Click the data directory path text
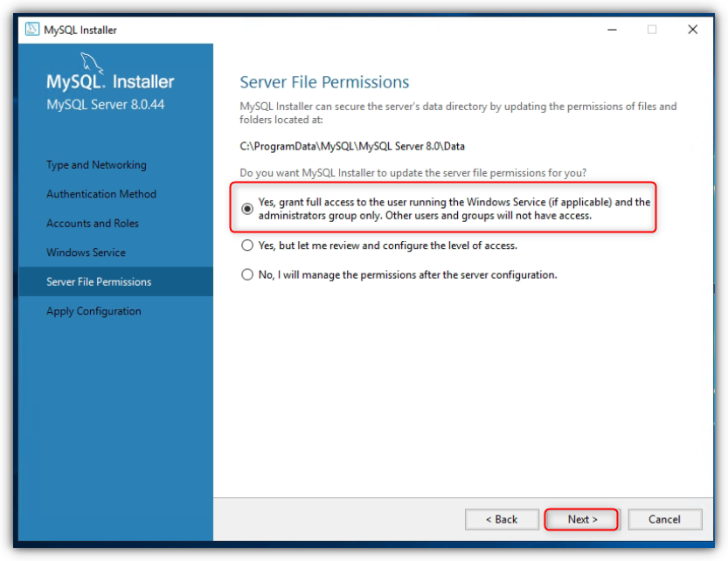728x561 pixels. coord(352,146)
